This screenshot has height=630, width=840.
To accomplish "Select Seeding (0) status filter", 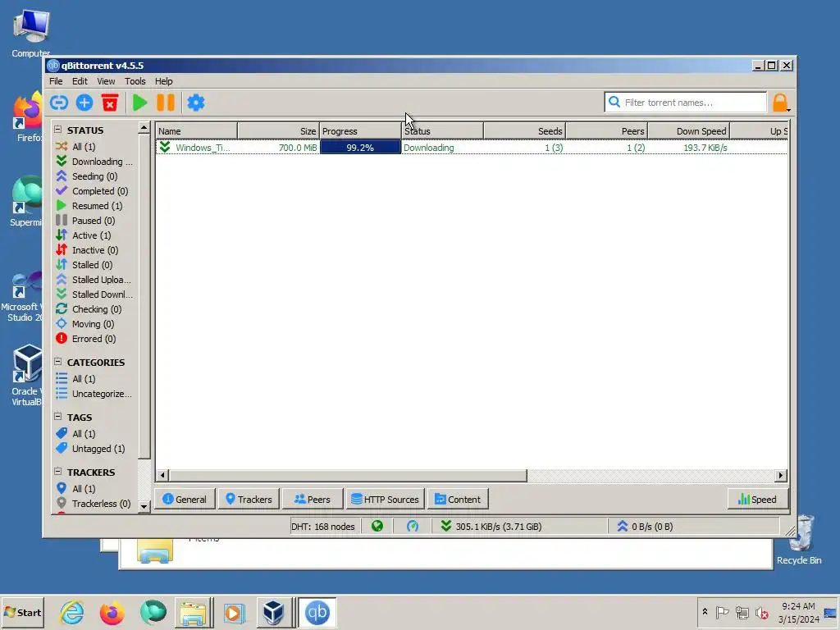I will [x=87, y=176].
